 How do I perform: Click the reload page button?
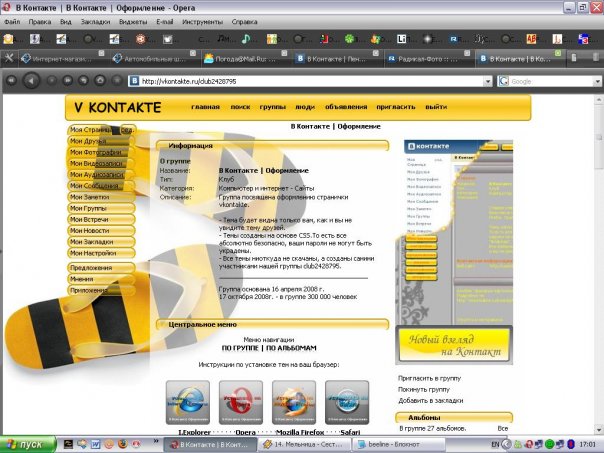pyautogui.click(x=84, y=81)
